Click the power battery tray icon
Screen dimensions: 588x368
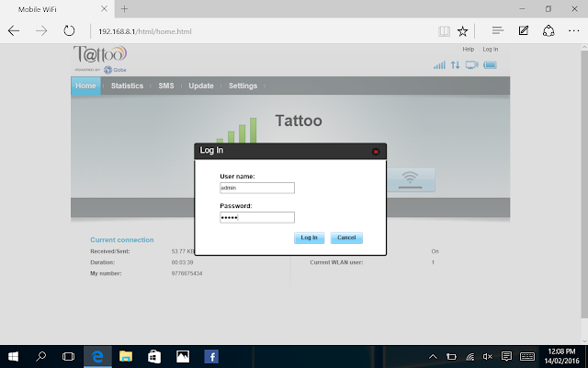[451, 357]
